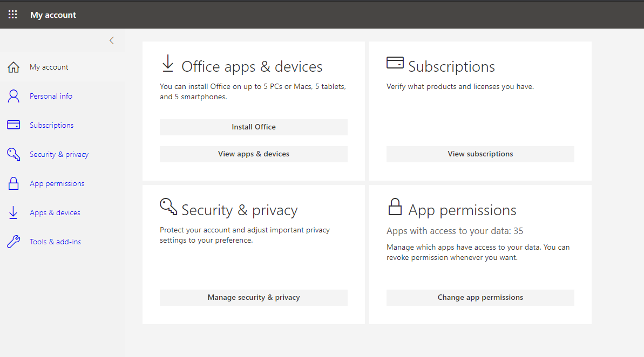Image resolution: width=644 pixels, height=357 pixels.
Task: Click the Office apps & devices heading
Action: (x=252, y=66)
